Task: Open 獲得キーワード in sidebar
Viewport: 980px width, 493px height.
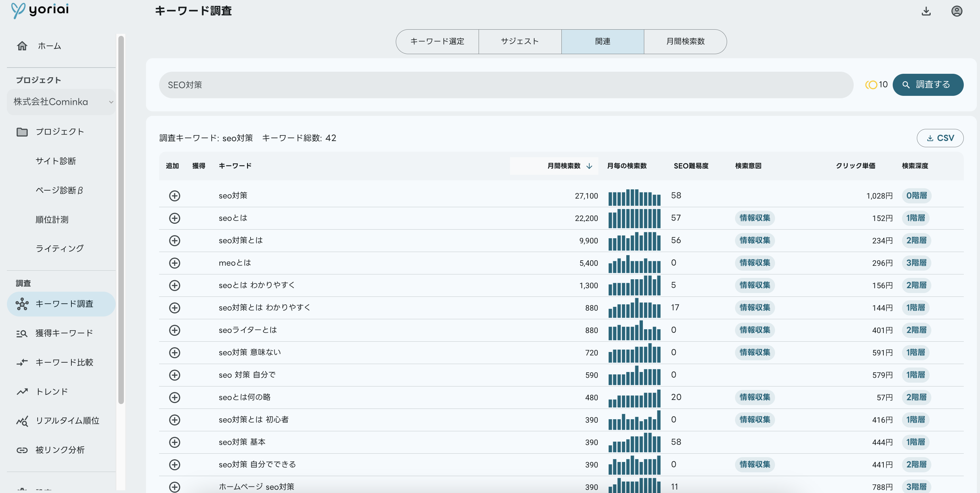Action: (61, 333)
